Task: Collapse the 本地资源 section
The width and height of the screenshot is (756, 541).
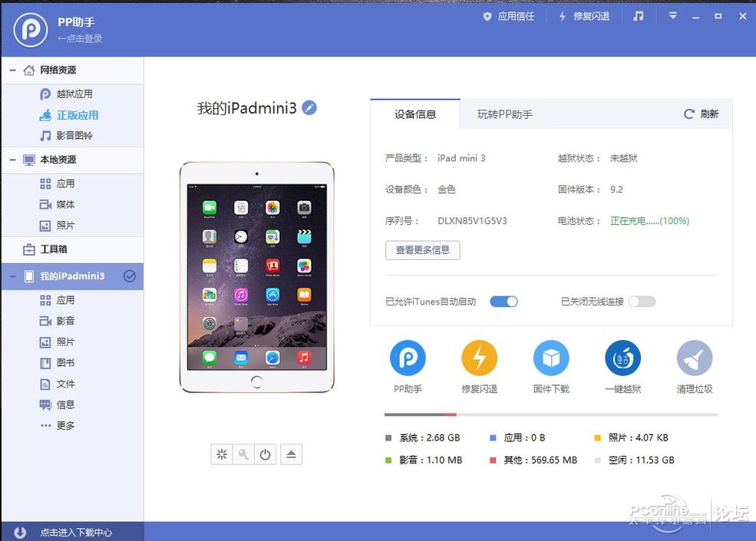Action: (12, 160)
